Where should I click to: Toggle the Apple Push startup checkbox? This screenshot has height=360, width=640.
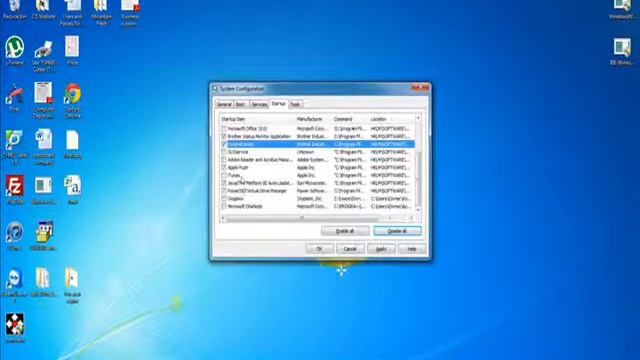pos(224,167)
